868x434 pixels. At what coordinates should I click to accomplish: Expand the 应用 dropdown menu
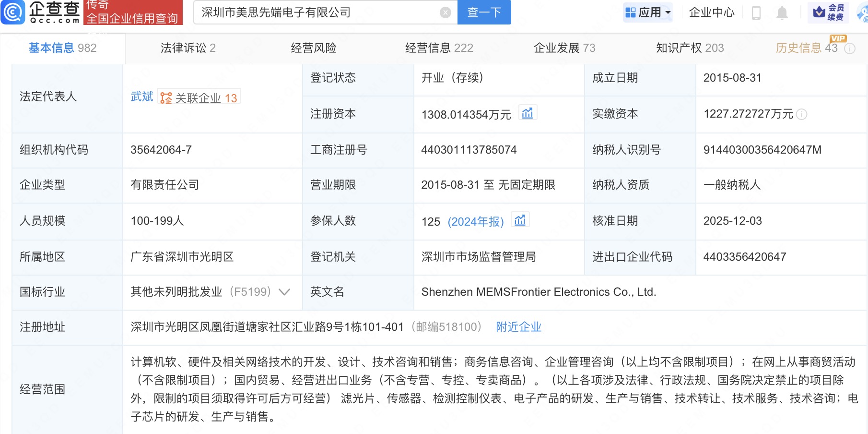click(x=648, y=12)
